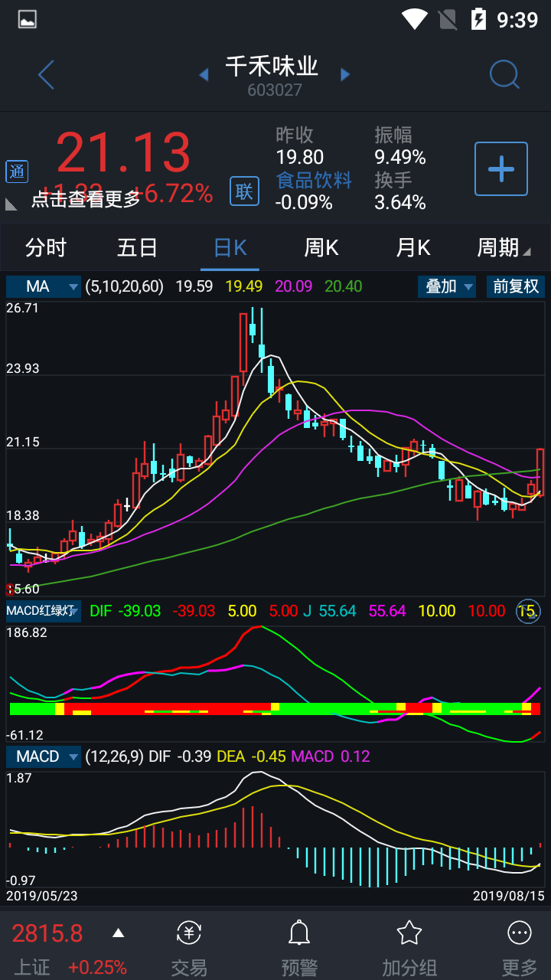Expand price details corner triangle

11,204
